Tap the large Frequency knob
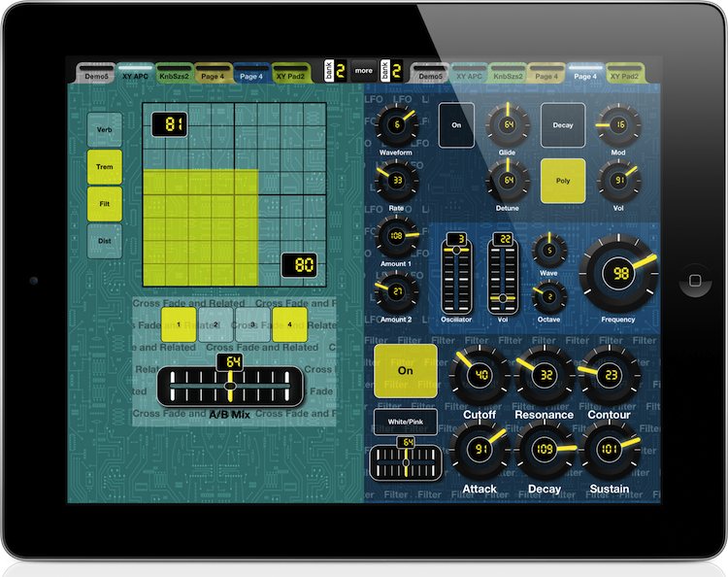Viewport: 728px width, 577px height. tap(619, 274)
